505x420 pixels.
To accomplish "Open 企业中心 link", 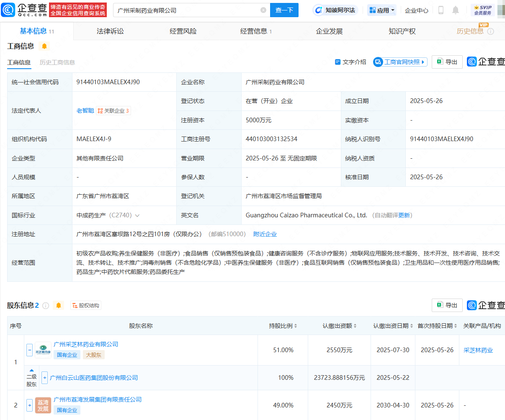I will pyautogui.click(x=417, y=10).
